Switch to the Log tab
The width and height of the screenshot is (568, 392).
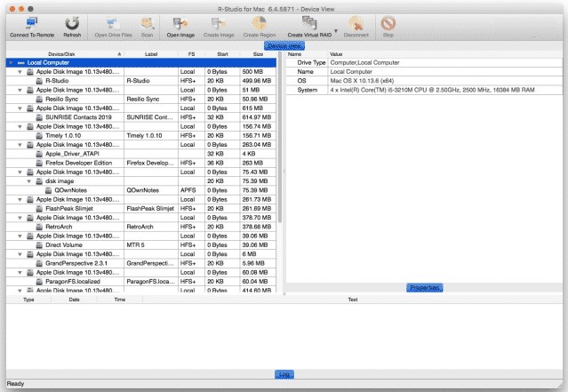pyautogui.click(x=284, y=374)
